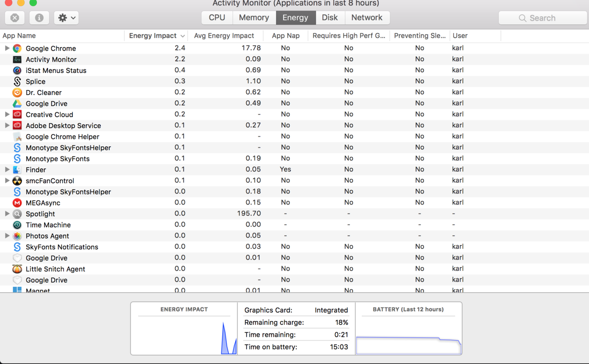Sort by Preventing Sleep column header
The image size is (589, 364).
[420, 36]
